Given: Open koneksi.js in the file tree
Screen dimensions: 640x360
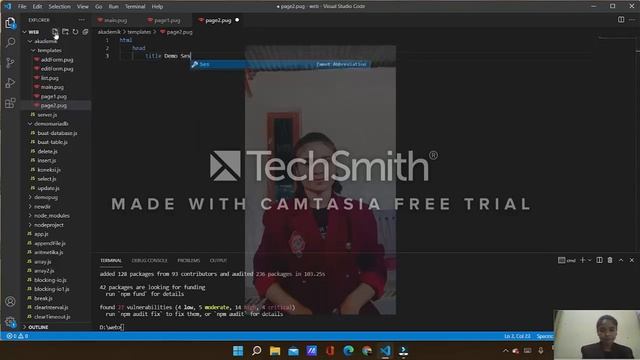Looking at the screenshot, I should pyautogui.click(x=49, y=170).
